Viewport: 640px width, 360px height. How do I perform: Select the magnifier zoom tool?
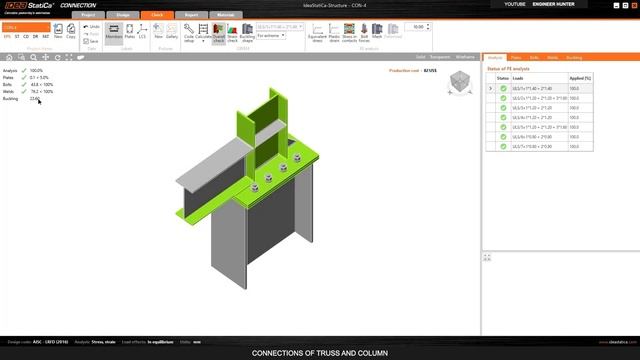pos(33,58)
